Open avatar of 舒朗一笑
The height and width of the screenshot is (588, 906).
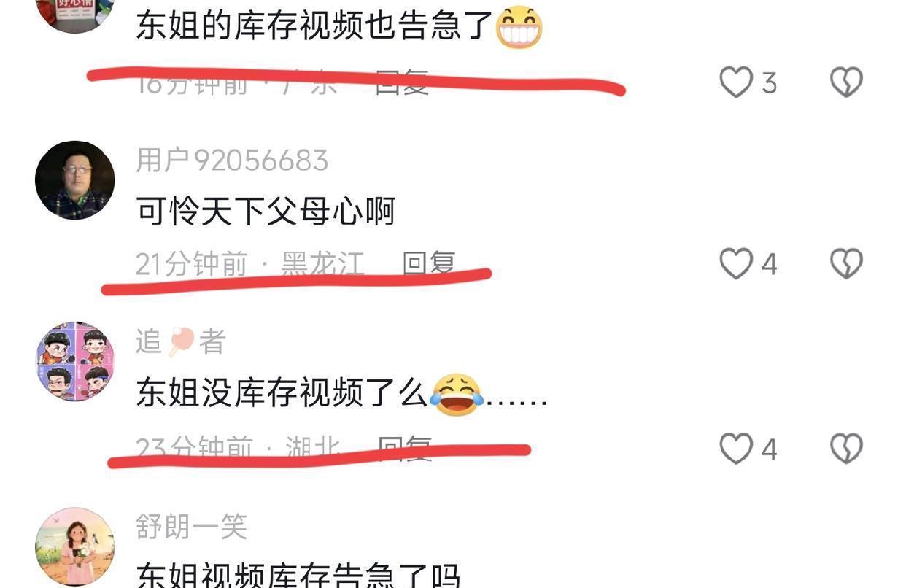point(74,546)
